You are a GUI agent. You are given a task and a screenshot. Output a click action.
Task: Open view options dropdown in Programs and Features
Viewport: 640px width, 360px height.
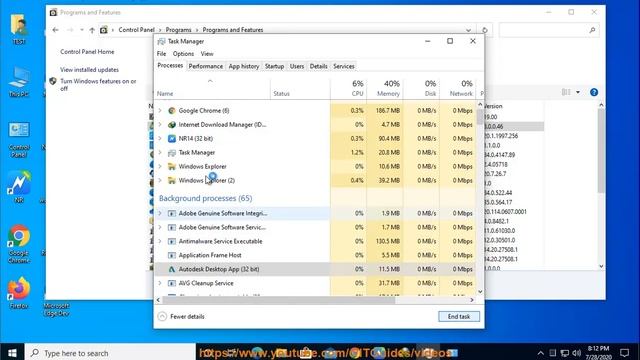coord(578,92)
